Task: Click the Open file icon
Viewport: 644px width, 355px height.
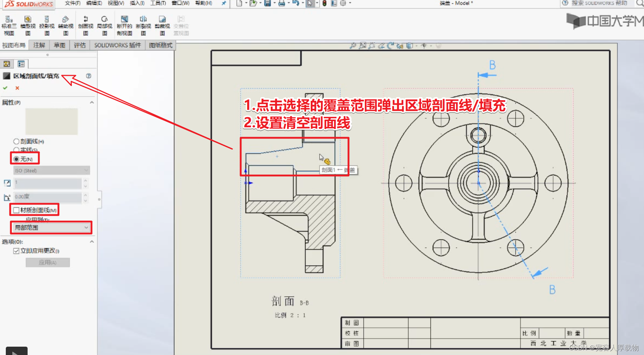Action: tap(253, 3)
